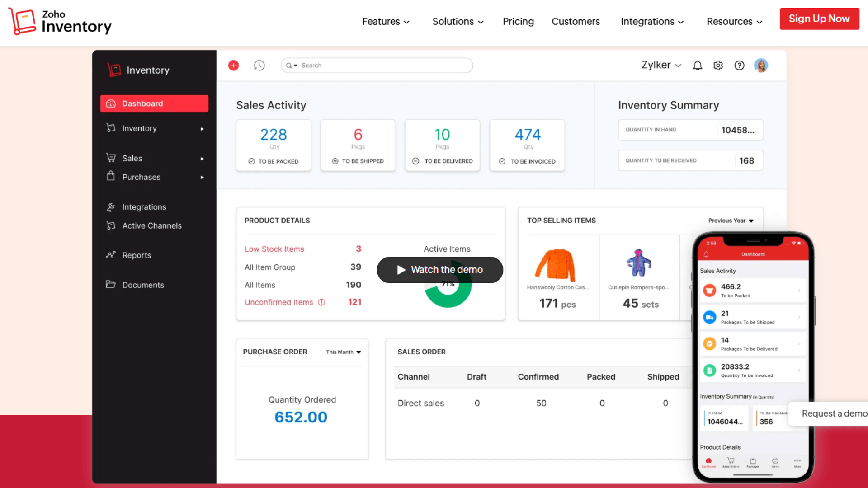
Task: Open the Zylker organization dropdown
Action: coord(661,65)
